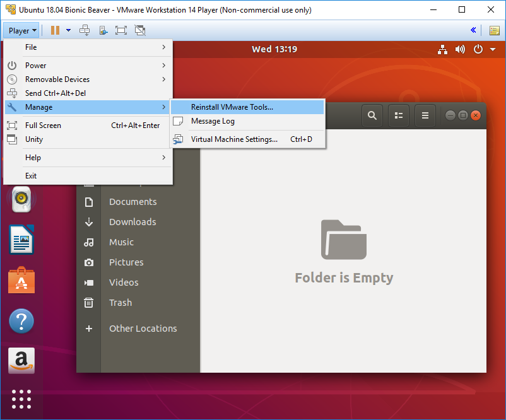Click the Manage wrench icon
Screen dimensions: 506x420
12,107
